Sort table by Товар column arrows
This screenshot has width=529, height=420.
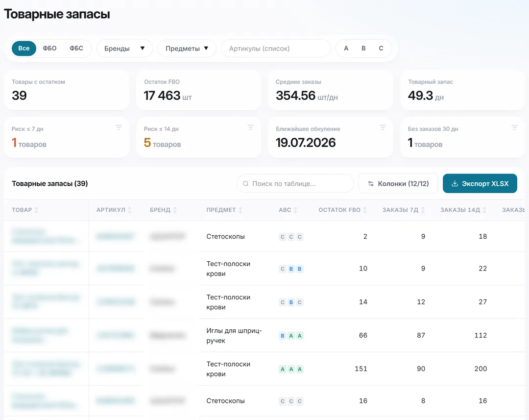pos(36,210)
